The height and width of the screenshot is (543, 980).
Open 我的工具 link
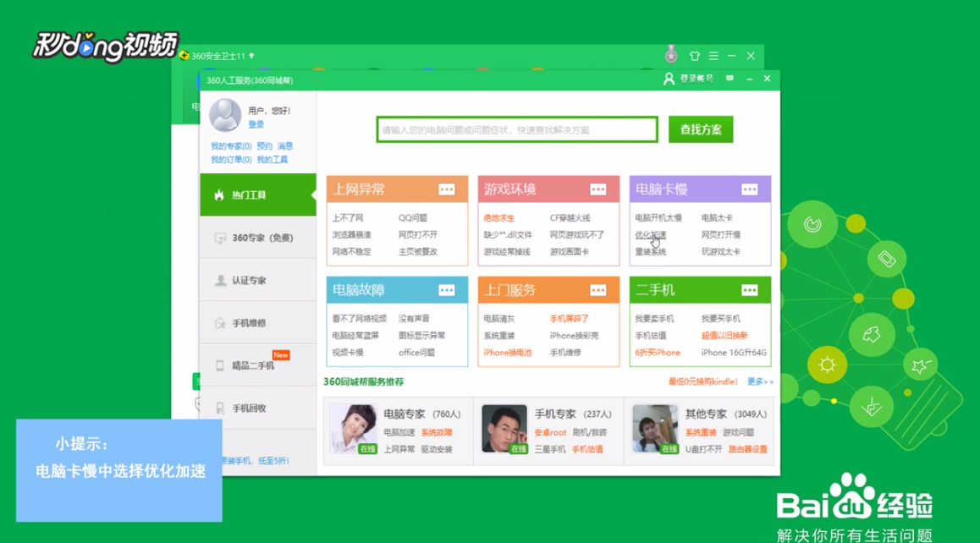coord(273,160)
